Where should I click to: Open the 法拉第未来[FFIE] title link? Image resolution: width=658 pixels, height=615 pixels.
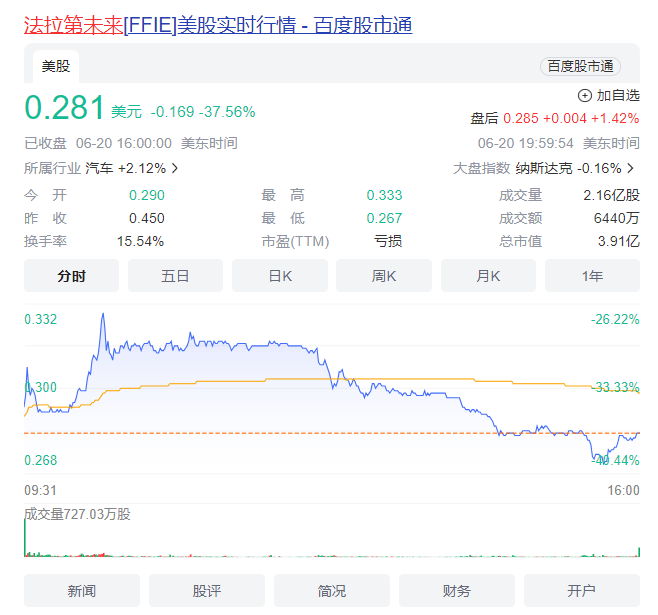coord(218,25)
